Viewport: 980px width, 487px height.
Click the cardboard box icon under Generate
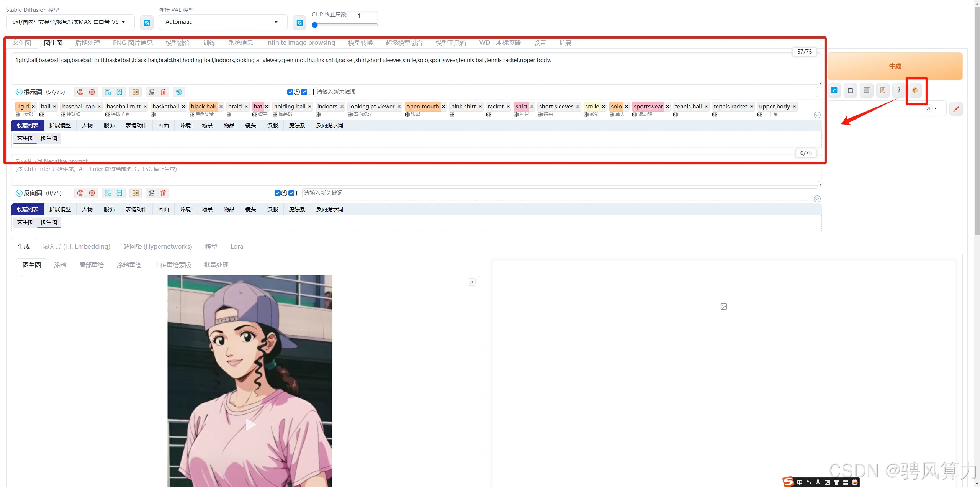tap(915, 90)
